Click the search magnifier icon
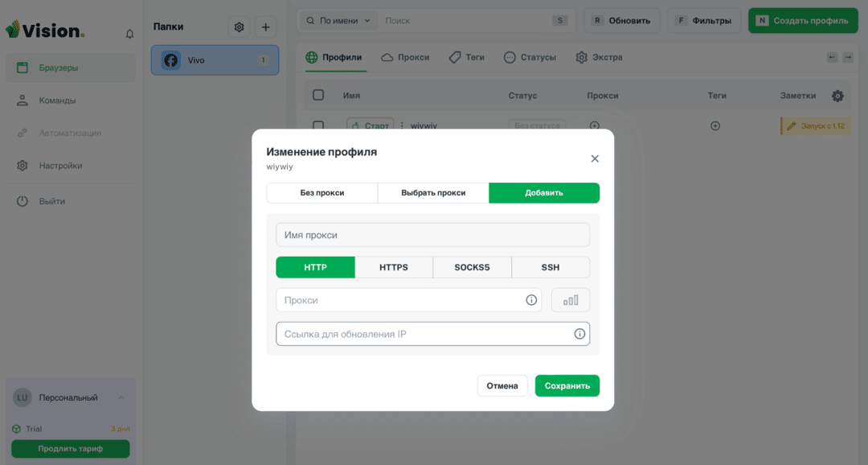Viewport: 868px width, 465px height. [x=310, y=20]
